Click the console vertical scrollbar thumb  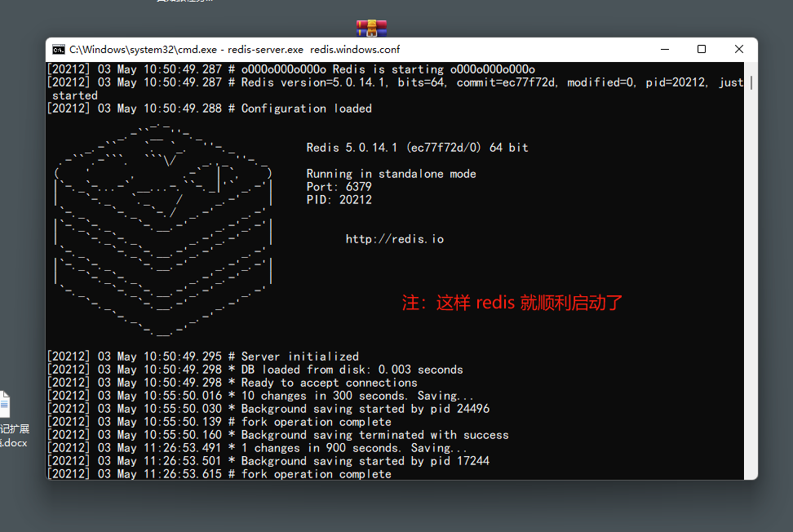751,83
